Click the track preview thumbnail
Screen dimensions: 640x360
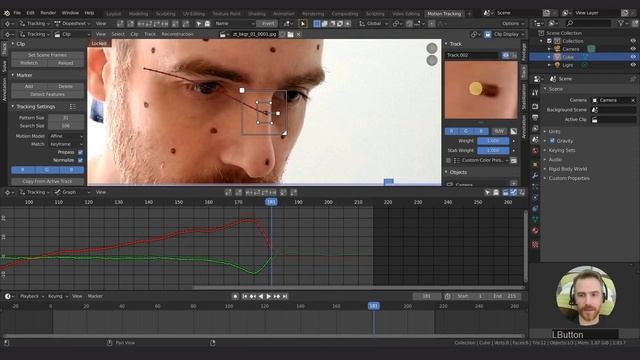(x=481, y=90)
